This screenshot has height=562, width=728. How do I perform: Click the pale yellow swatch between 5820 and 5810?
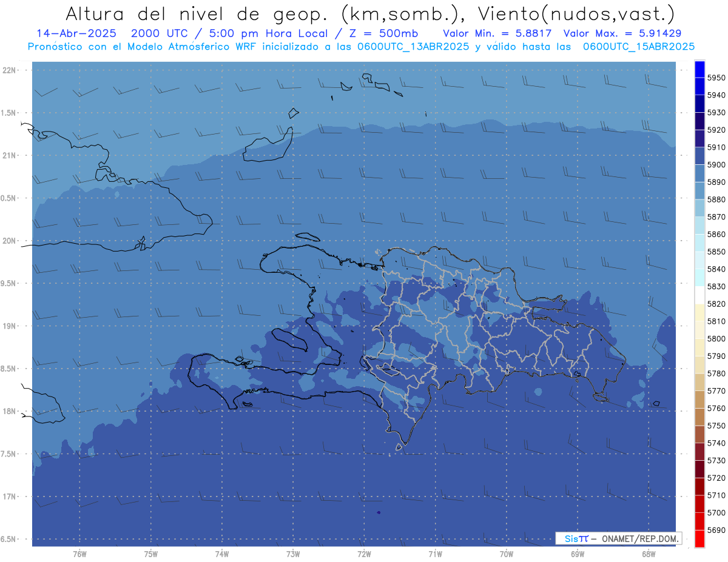point(699,312)
